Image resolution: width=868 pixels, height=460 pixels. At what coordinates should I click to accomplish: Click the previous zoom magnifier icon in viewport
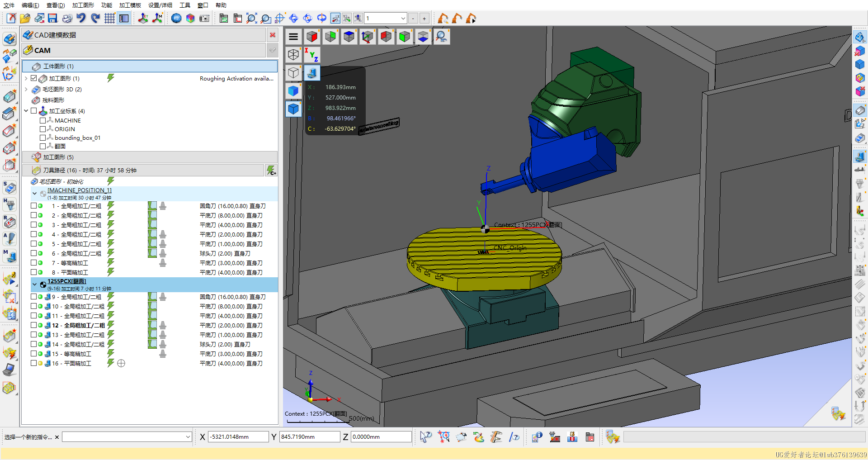click(442, 37)
